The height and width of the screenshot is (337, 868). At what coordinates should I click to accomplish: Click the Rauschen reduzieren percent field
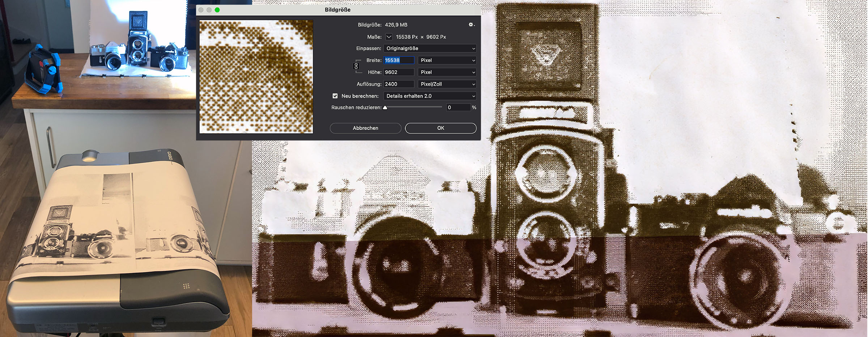click(458, 107)
